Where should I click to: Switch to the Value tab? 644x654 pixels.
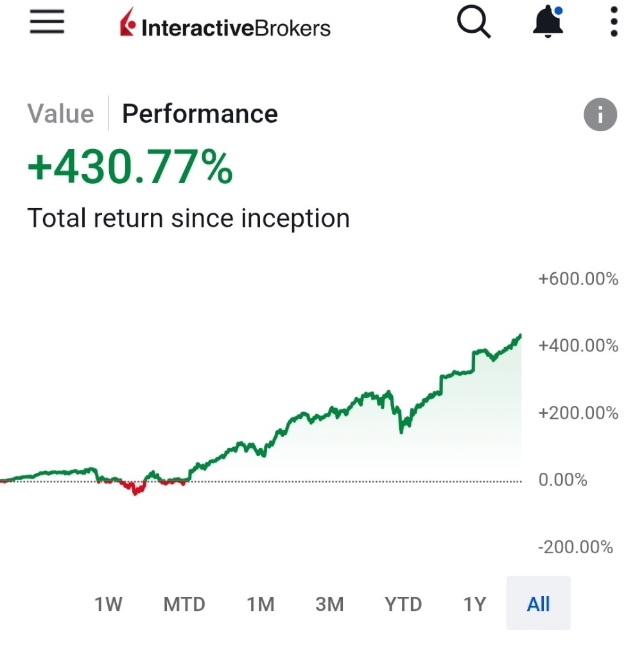(61, 114)
